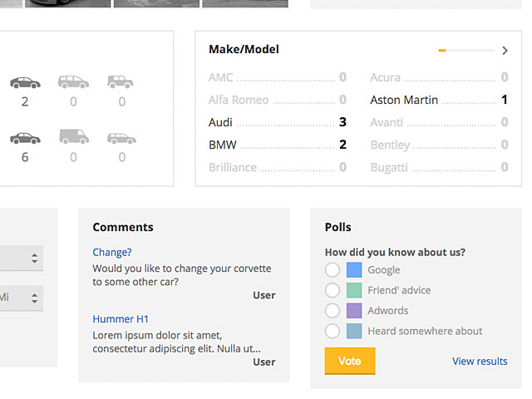Screen dimensions: 532x399
Task: Click the purple Adwords color swatch
Action: 354,311
